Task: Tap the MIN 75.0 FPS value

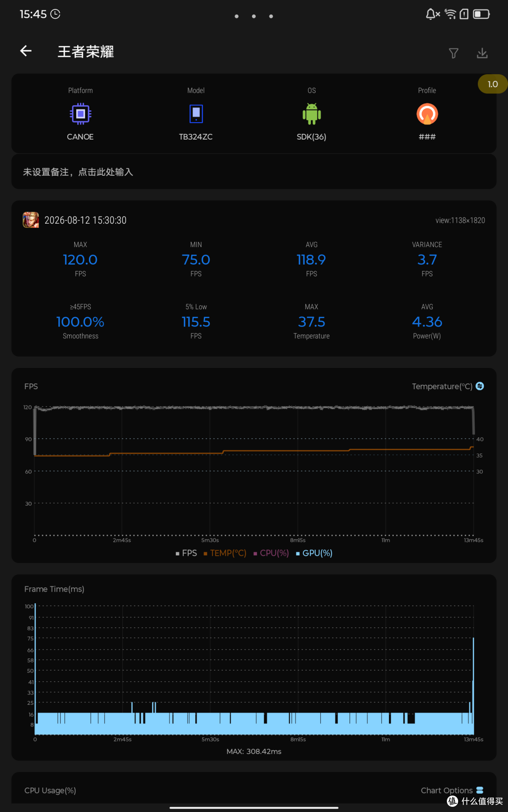Action: tap(196, 259)
